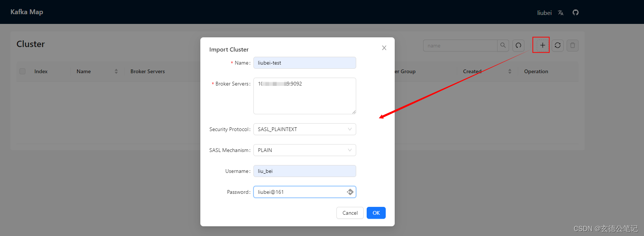
Task: Switch language with the translate icon
Action: point(561,13)
